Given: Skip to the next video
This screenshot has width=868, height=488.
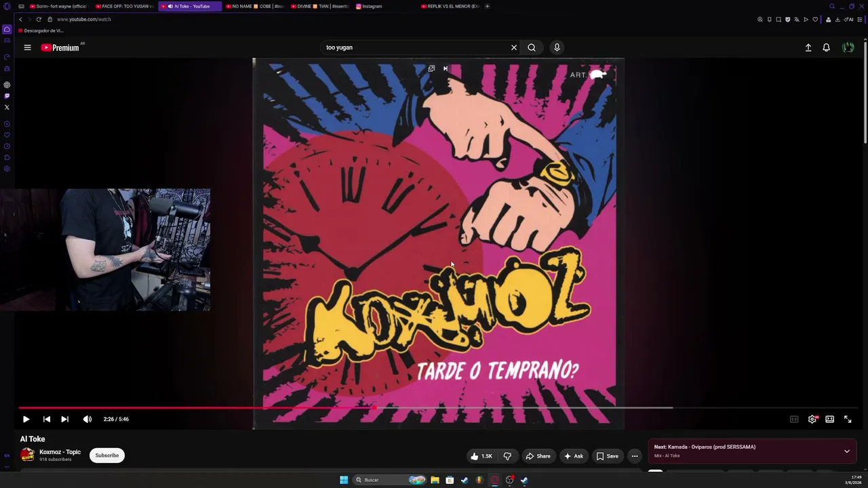Looking at the screenshot, I should tap(64, 419).
